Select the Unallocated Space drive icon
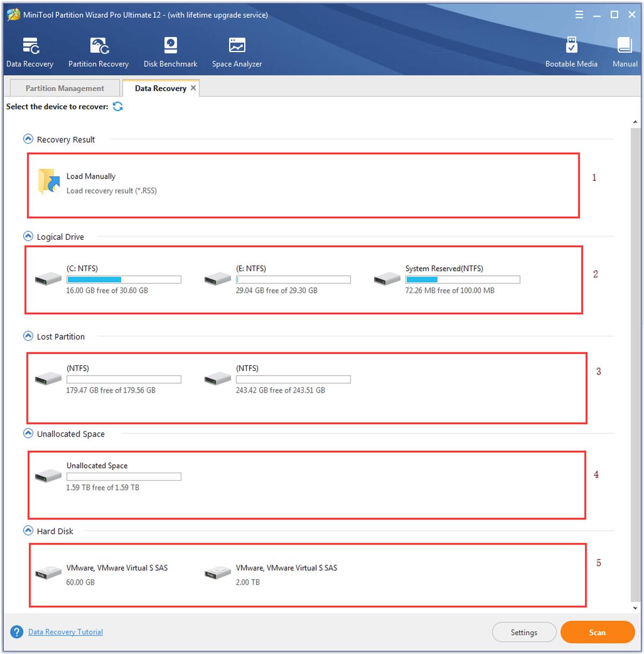 (48, 475)
